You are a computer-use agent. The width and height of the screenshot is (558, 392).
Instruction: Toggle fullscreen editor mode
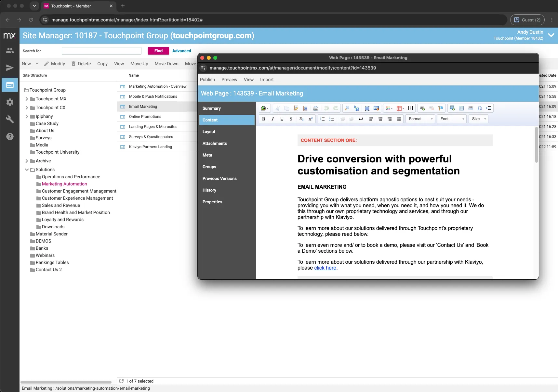click(367, 108)
